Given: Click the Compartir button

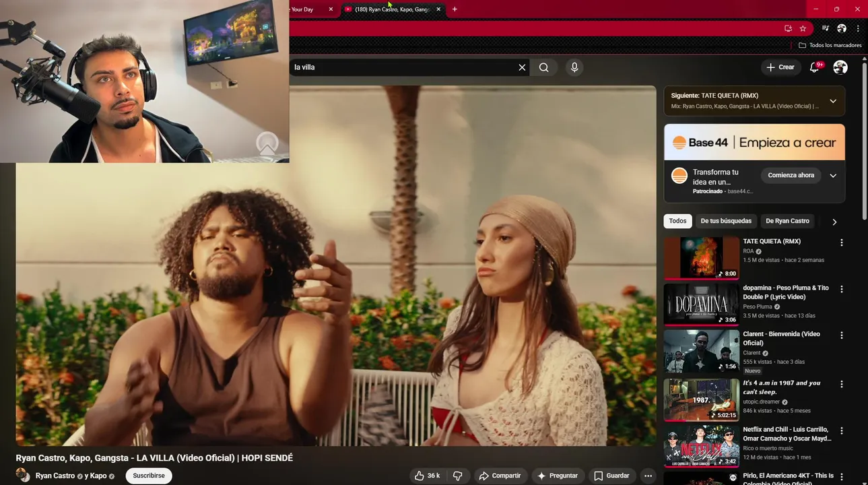Looking at the screenshot, I should coord(500,476).
